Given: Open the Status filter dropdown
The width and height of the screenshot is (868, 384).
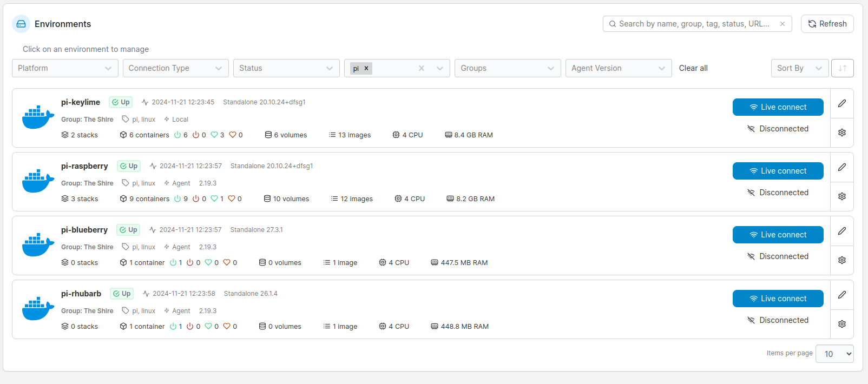Looking at the screenshot, I should pos(286,68).
